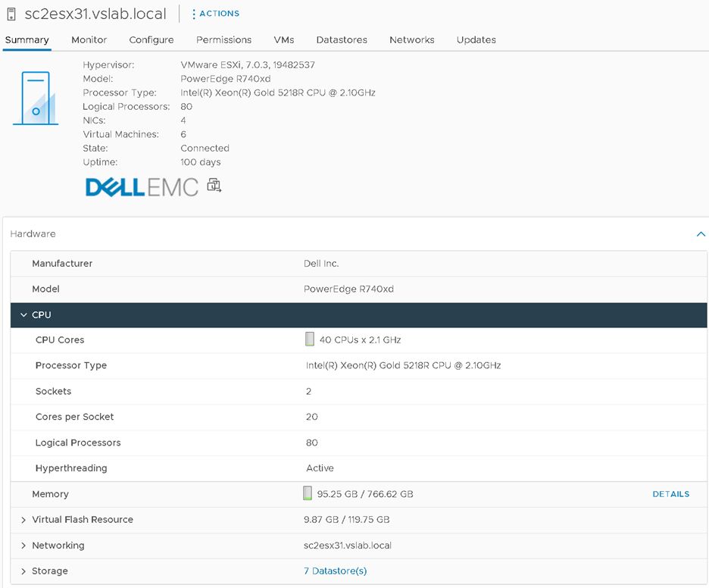Viewport: 709px width, 588px height.
Task: Open the Actions menu
Action: coord(216,14)
